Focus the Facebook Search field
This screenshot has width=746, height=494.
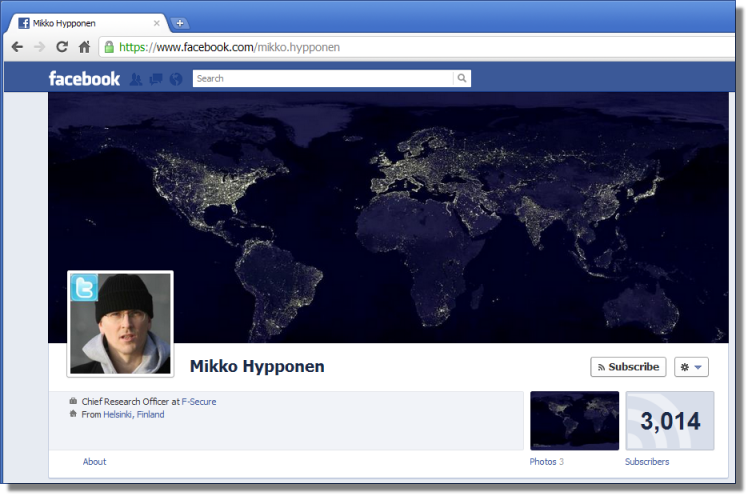pos(323,79)
